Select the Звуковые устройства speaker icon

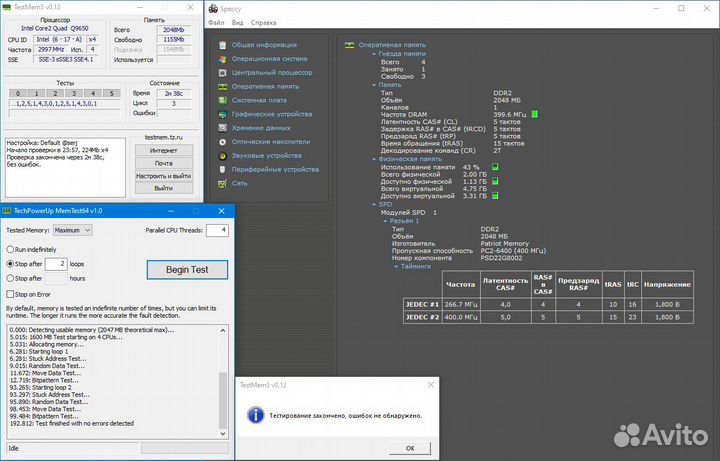click(223, 156)
